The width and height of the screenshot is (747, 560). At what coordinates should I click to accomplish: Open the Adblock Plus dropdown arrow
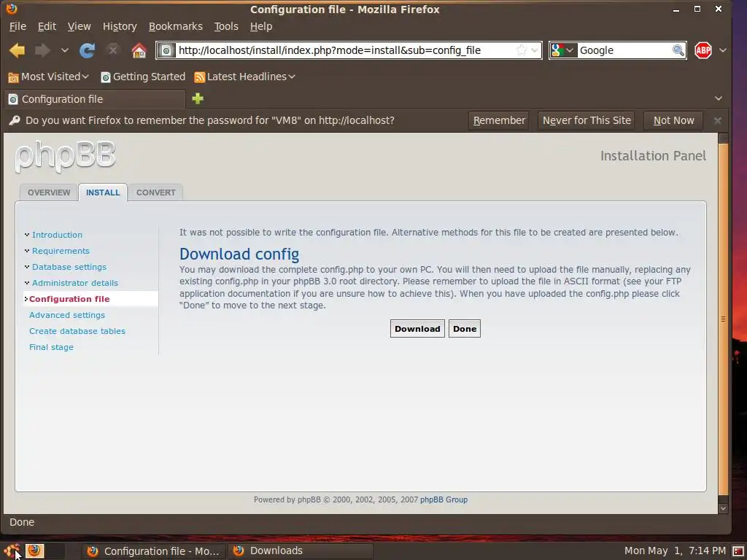723,50
